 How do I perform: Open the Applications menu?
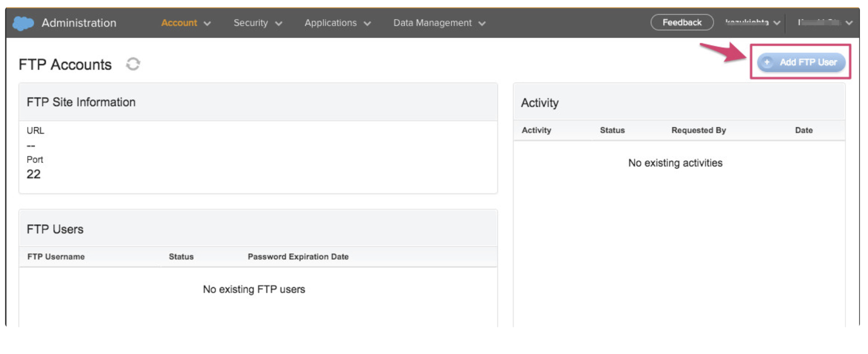[x=330, y=23]
